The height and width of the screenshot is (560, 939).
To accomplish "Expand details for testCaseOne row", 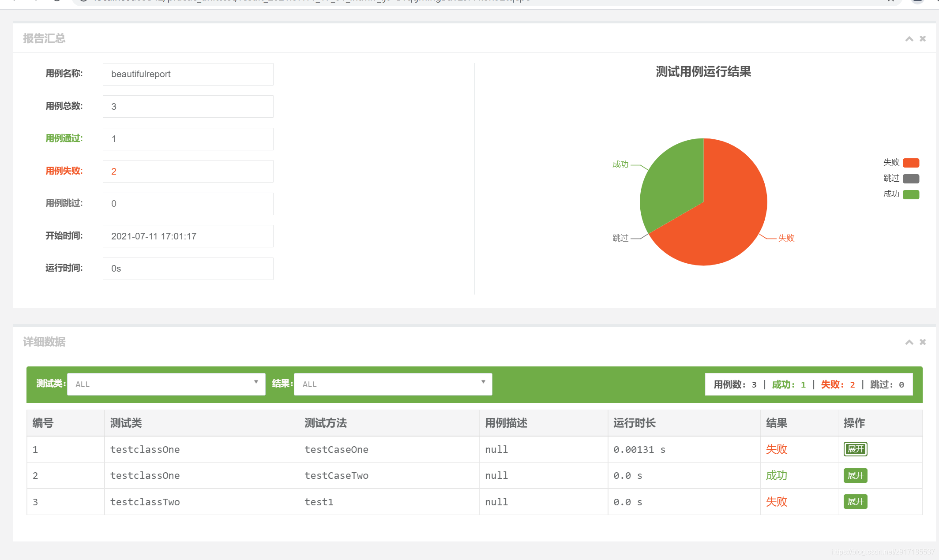I will click(x=855, y=449).
